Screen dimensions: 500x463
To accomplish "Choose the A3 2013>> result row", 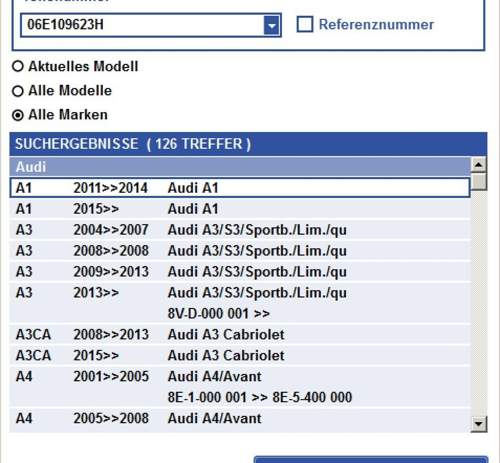I will pyautogui.click(x=240, y=303).
